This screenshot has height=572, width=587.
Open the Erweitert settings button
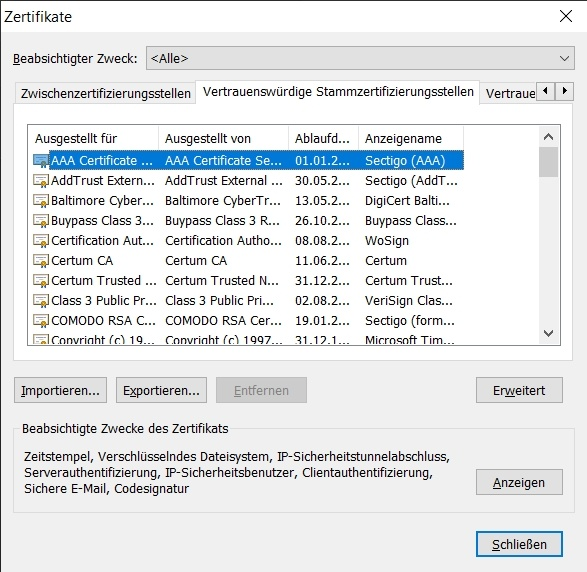click(x=519, y=390)
